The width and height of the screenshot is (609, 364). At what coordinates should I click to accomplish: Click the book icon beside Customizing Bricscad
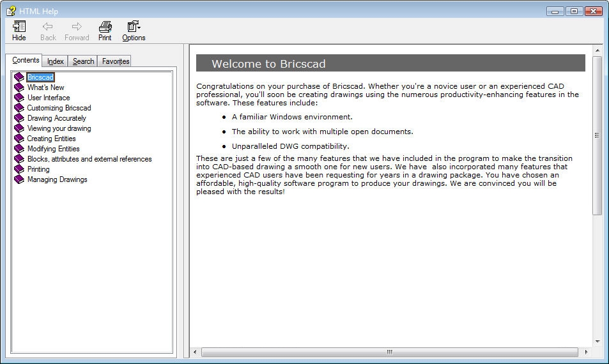[19, 108]
